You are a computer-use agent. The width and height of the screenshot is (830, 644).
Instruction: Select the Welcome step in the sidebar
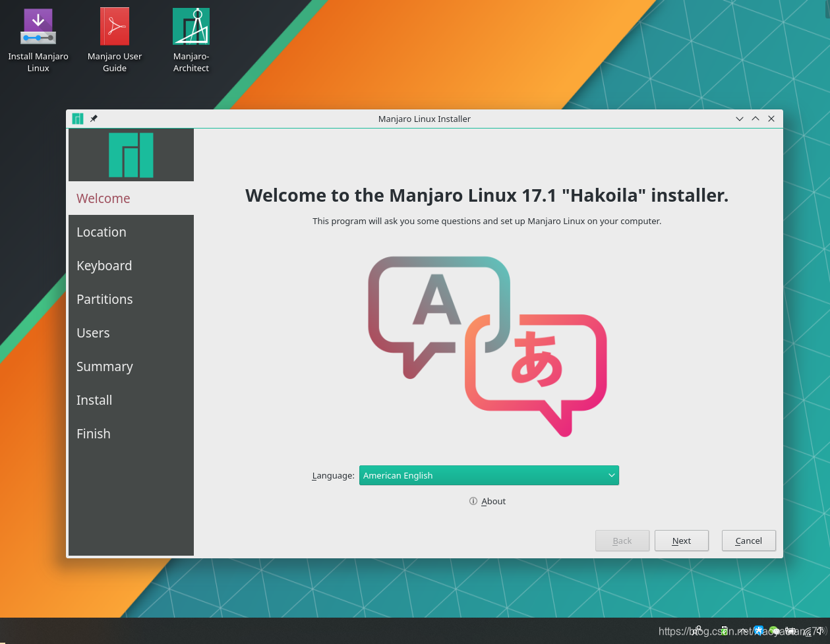point(131,198)
